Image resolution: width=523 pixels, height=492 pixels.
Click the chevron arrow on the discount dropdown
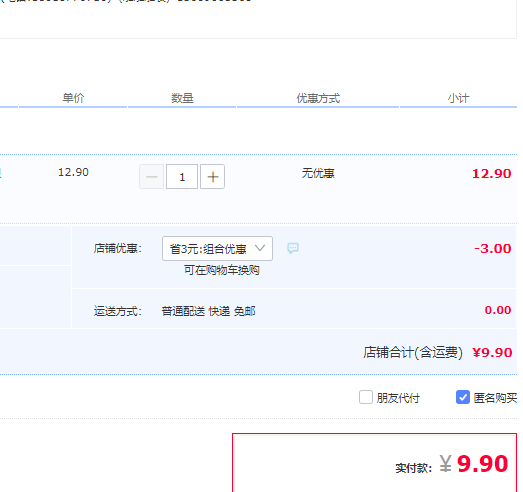pos(259,248)
